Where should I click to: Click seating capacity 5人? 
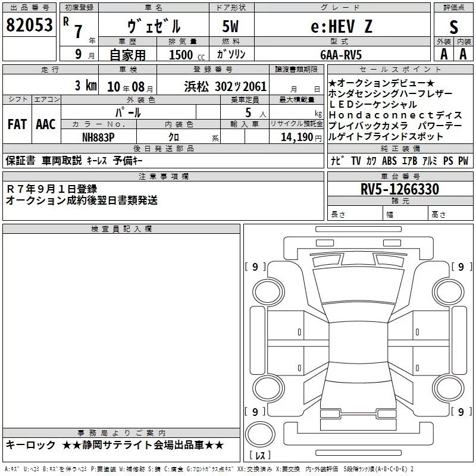coord(256,113)
